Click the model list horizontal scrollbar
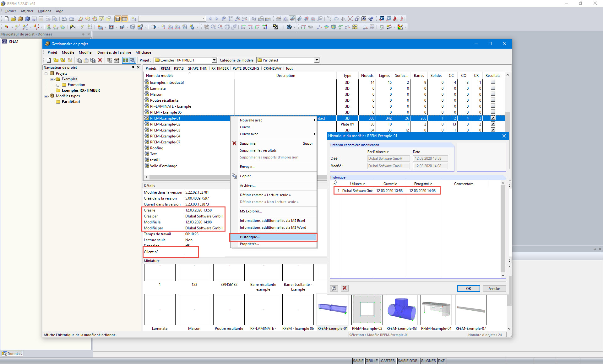Viewport: 603px width, 364px height. point(188,177)
